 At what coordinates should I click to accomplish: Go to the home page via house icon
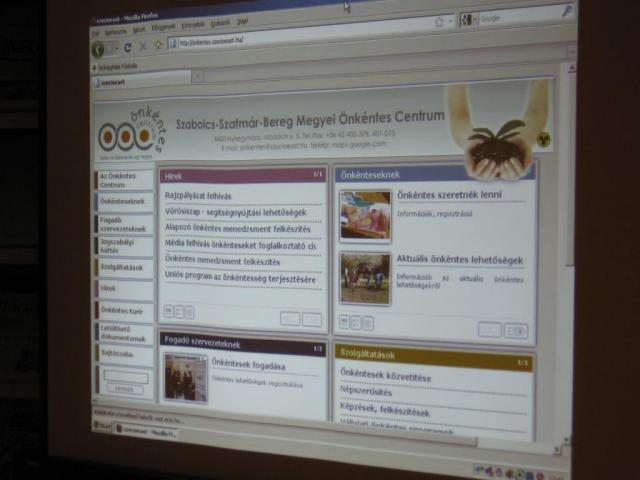click(x=158, y=44)
